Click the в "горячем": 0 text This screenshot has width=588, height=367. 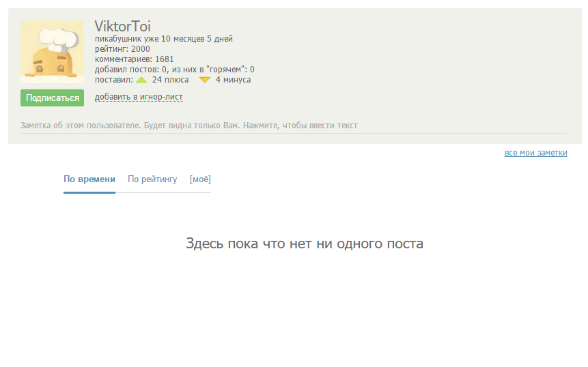225,70
